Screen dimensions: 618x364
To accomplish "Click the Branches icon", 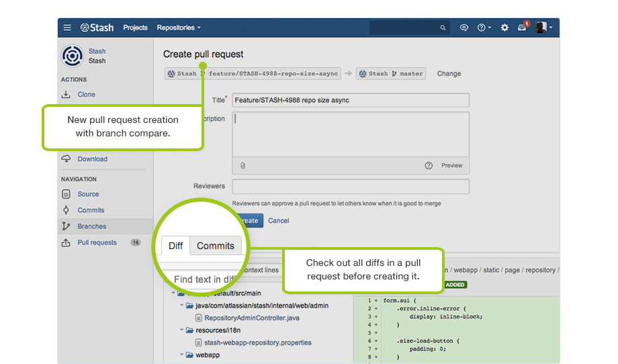I will (x=66, y=226).
